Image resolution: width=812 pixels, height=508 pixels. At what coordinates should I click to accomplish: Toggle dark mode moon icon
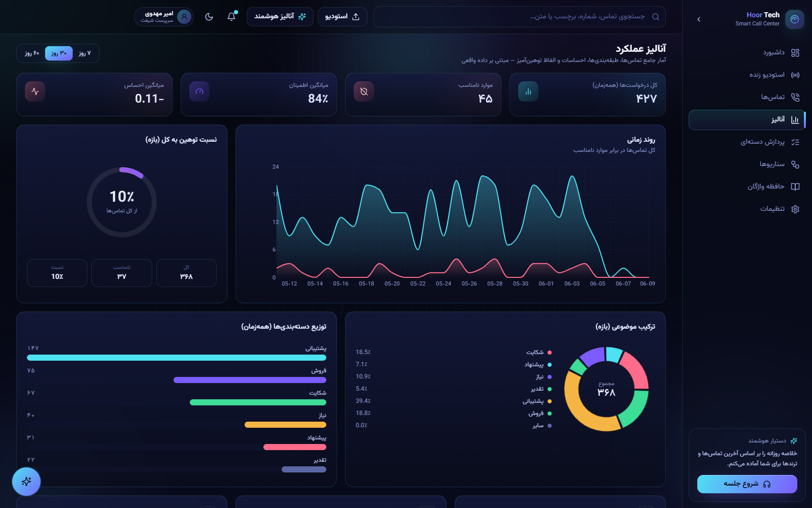(x=209, y=17)
